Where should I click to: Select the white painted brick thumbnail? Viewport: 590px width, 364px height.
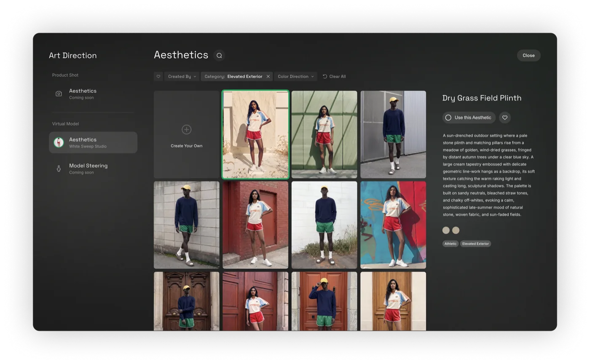[x=324, y=225]
